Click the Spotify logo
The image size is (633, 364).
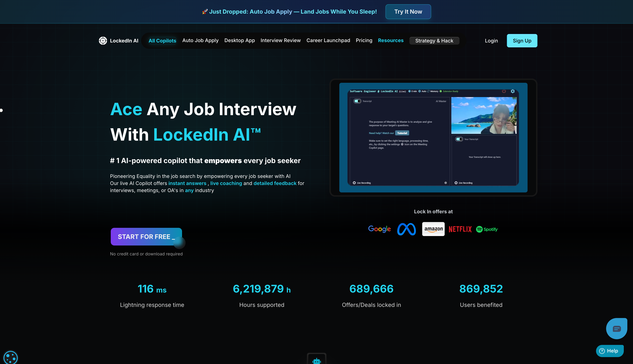click(487, 229)
